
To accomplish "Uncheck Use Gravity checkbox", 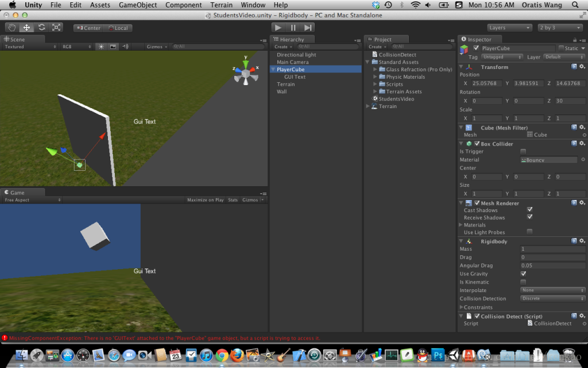I will tap(523, 274).
